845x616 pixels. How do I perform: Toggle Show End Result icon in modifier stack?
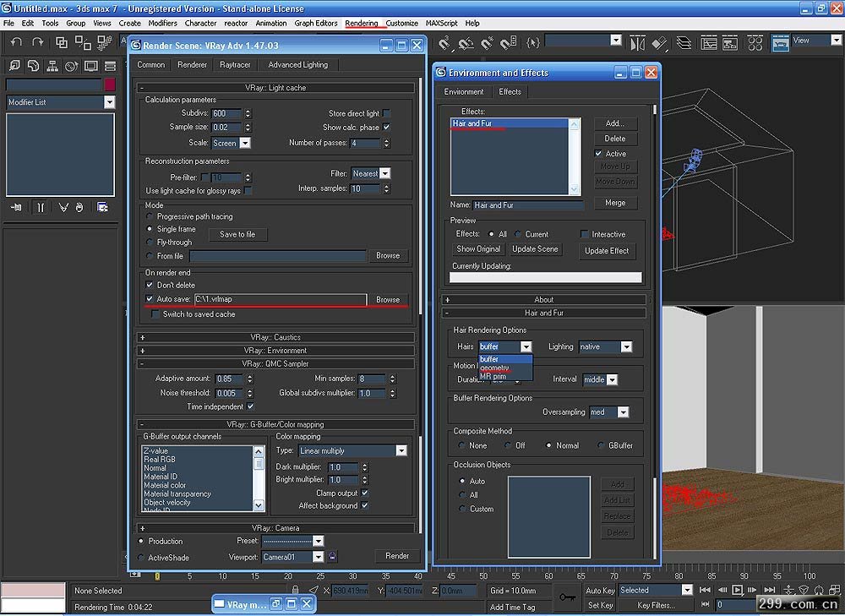point(41,207)
